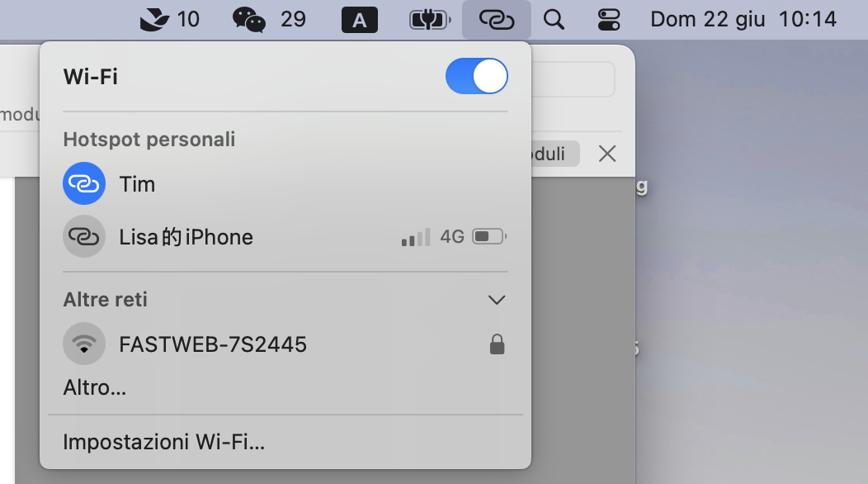This screenshot has height=484, width=868.
Task: Click the WeChat icon in menu bar
Action: point(248,20)
